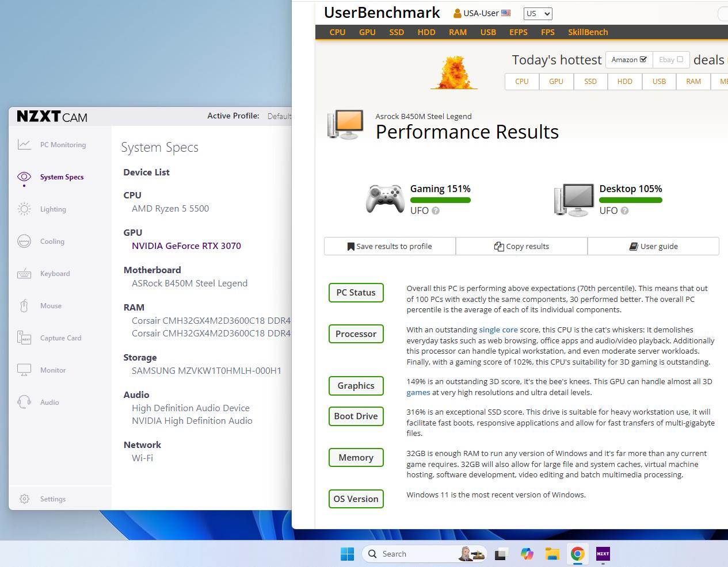This screenshot has height=567, width=728.
Task: Launch Copilot from the taskbar
Action: (527, 554)
